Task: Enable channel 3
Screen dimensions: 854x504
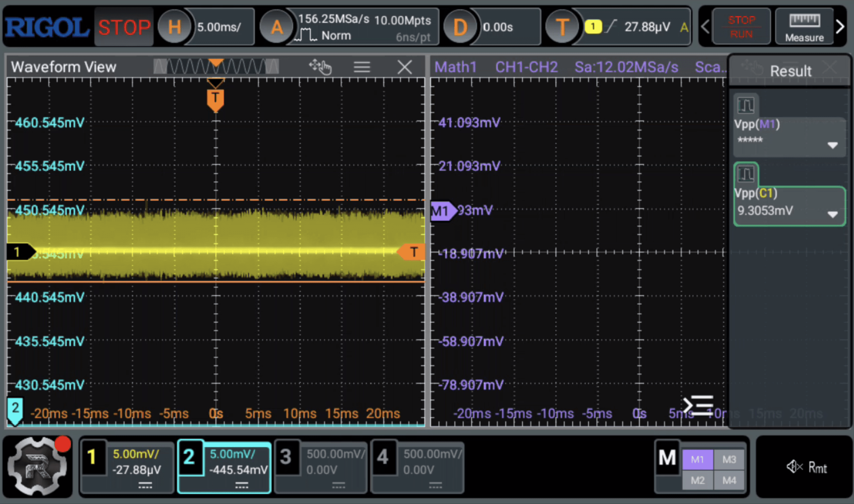Action: pyautogui.click(x=321, y=467)
